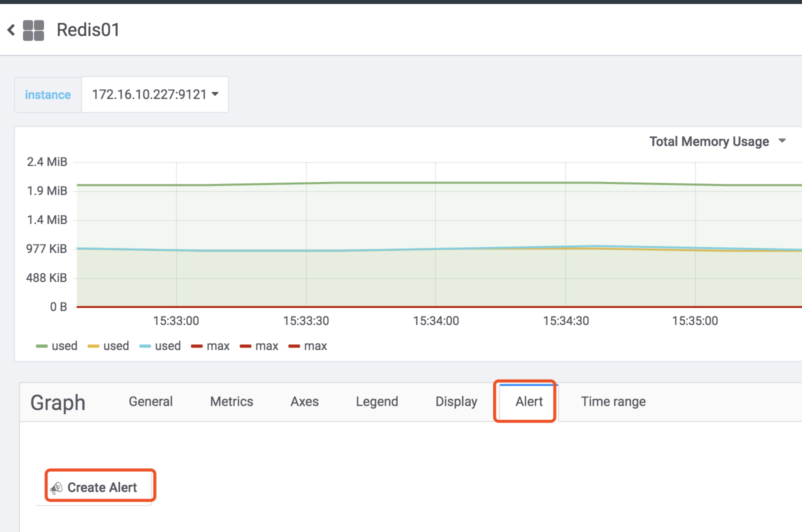Viewport: 802px width, 532px height.
Task: Select the Alert tab
Action: tap(529, 402)
